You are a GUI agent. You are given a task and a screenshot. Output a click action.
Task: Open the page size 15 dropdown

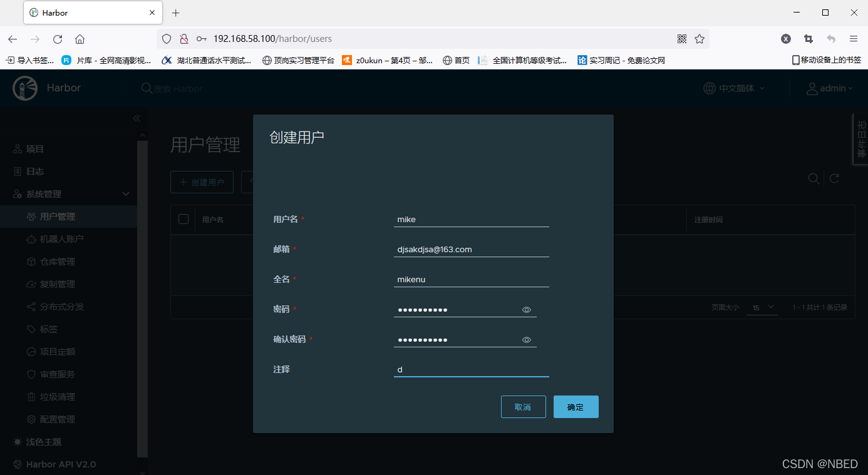tap(762, 307)
